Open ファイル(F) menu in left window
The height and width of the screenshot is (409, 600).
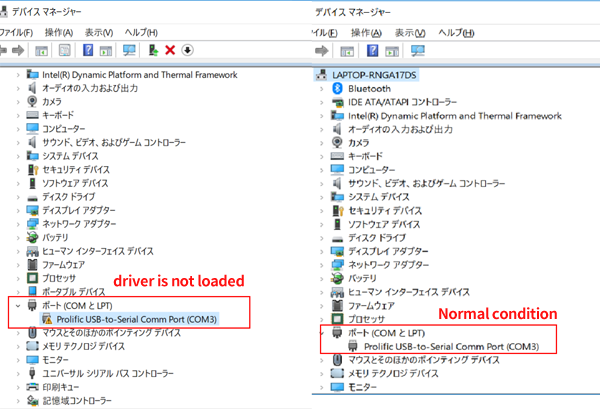point(16,33)
